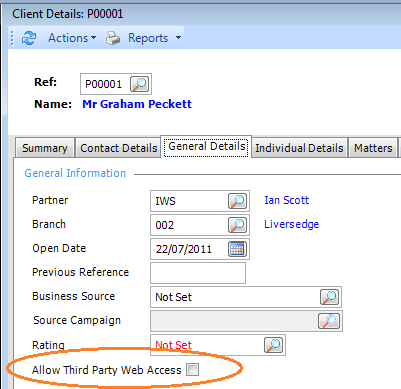Viewport: 401px width, 389px height.
Task: Click the magnifier lookup beside Ref P00001
Action: click(x=139, y=84)
